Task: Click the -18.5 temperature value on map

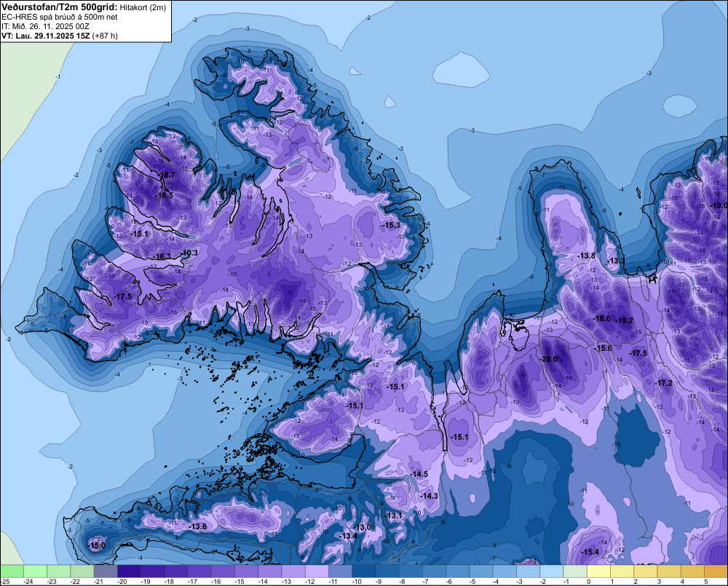Action: (x=165, y=196)
